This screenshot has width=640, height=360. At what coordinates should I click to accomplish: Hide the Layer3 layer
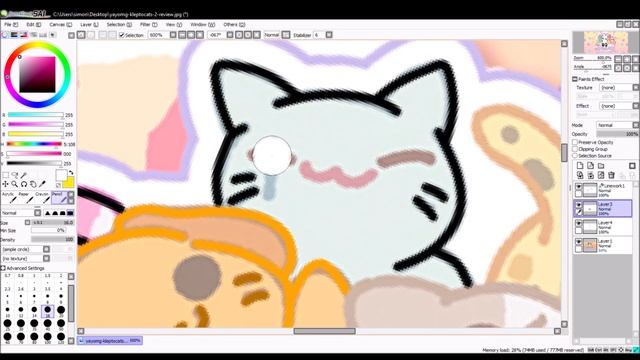pyautogui.click(x=578, y=205)
